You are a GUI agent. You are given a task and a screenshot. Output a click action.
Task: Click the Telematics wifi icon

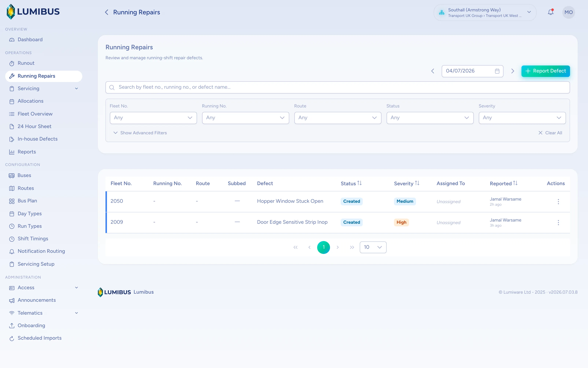click(x=12, y=313)
